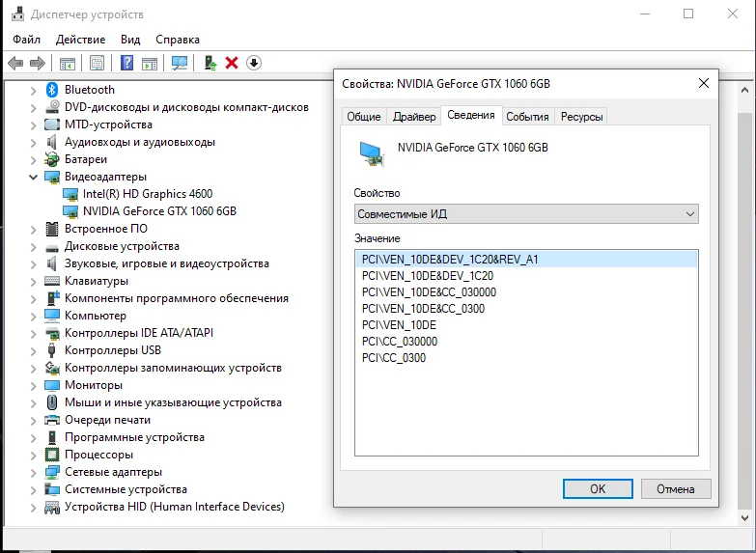756x553 pixels.
Task: Click the red X Uninstall device icon
Action: point(232,63)
